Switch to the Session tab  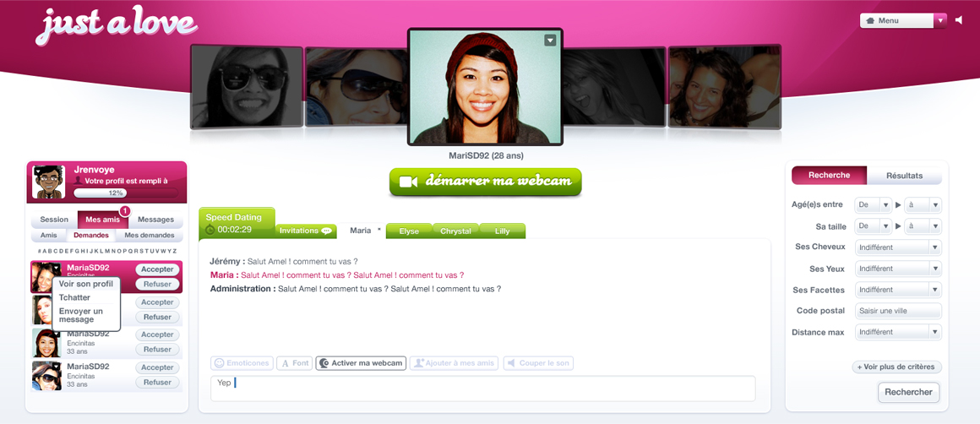point(54,220)
